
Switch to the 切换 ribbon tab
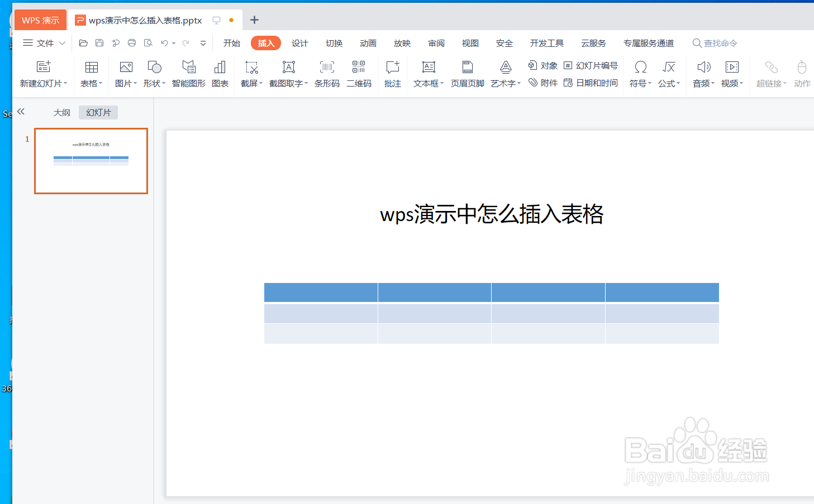point(334,43)
